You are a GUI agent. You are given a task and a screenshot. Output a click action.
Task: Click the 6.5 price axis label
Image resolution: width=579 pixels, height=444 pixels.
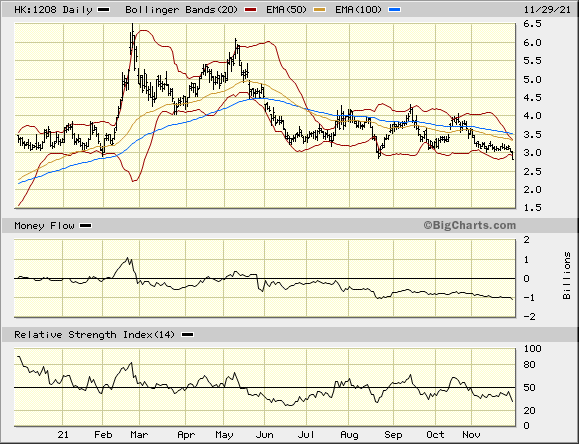point(532,24)
